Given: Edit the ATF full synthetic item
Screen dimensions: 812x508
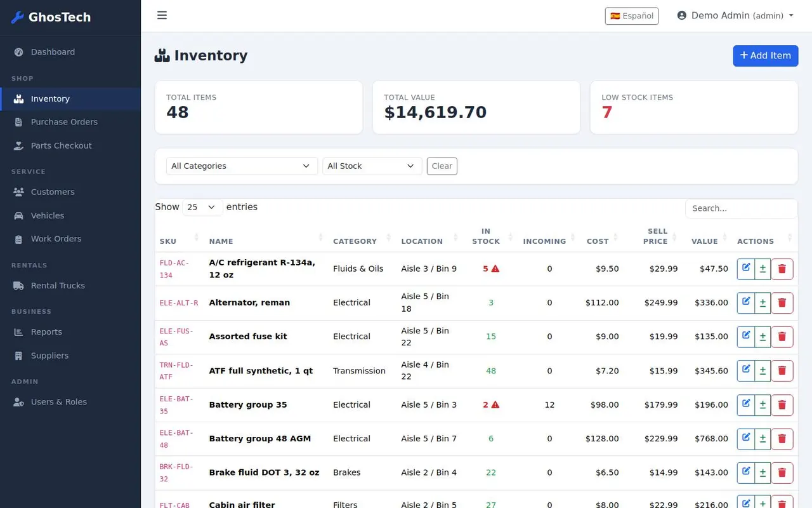Looking at the screenshot, I should (746, 371).
